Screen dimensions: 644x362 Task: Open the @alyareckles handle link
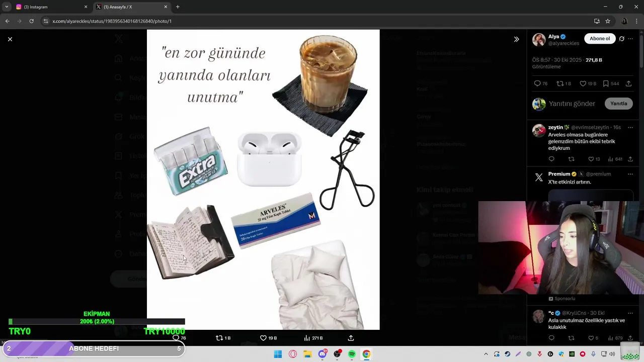(x=563, y=43)
